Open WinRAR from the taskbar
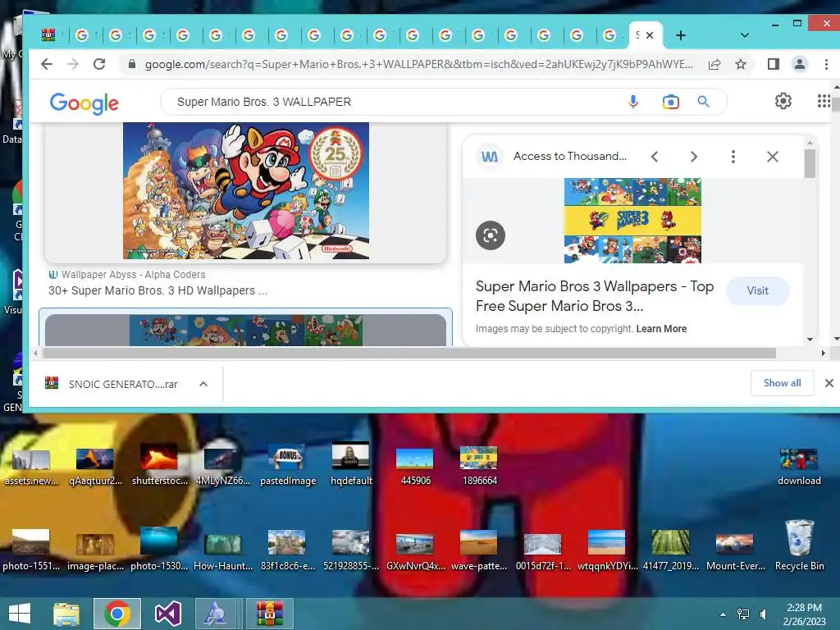The width and height of the screenshot is (840, 630). pyautogui.click(x=269, y=614)
